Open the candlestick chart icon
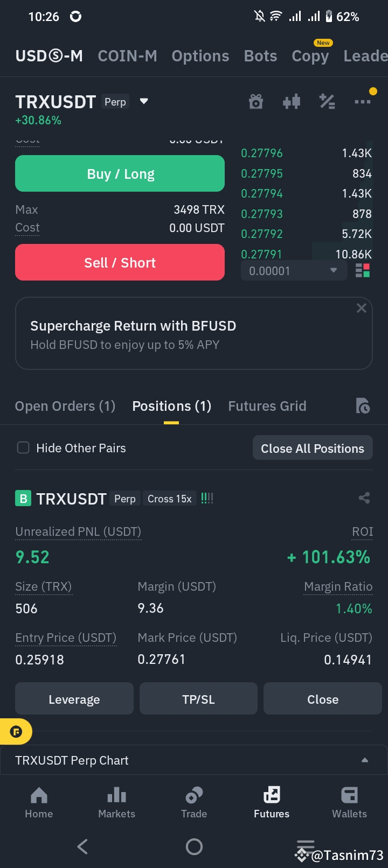This screenshot has width=388, height=868. point(292,101)
